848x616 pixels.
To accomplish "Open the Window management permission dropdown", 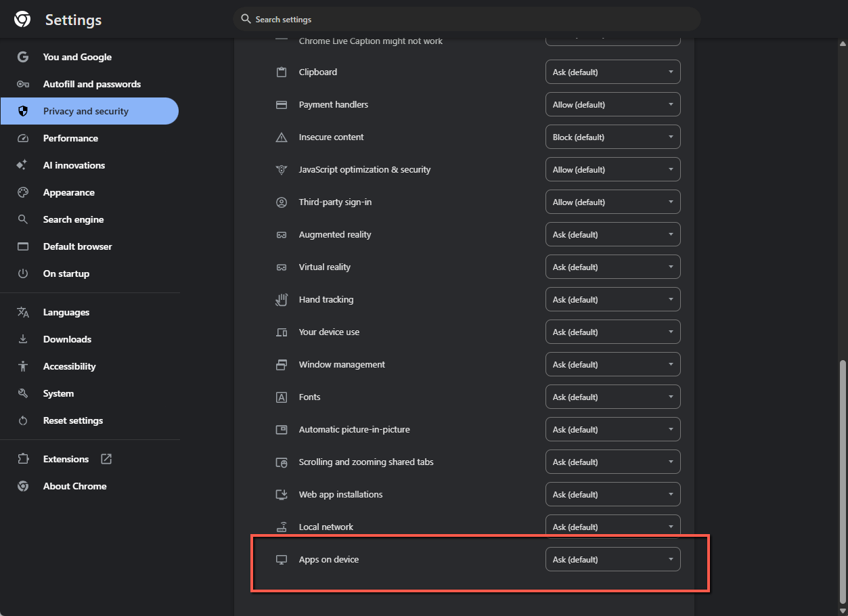I will [x=612, y=364].
